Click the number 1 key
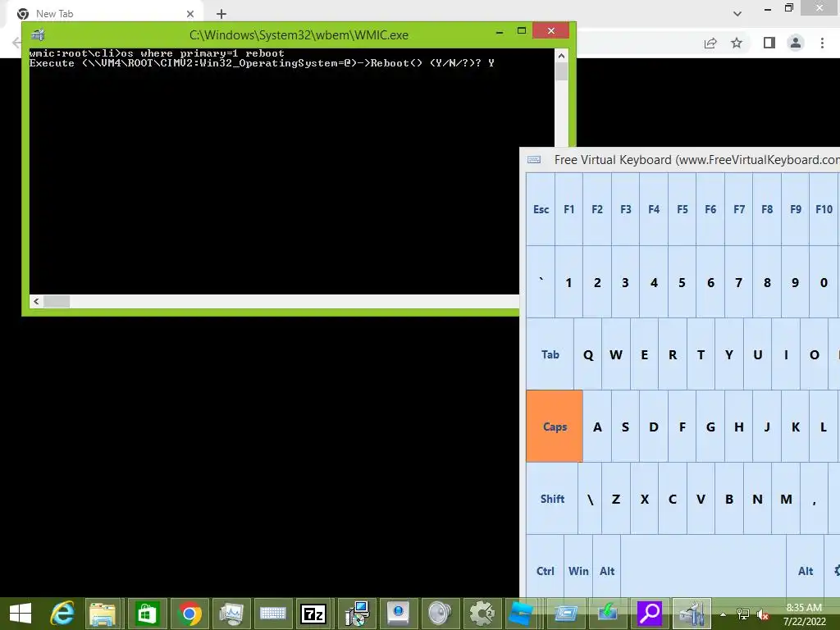Viewport: 840px width, 630px height. pyautogui.click(x=569, y=281)
